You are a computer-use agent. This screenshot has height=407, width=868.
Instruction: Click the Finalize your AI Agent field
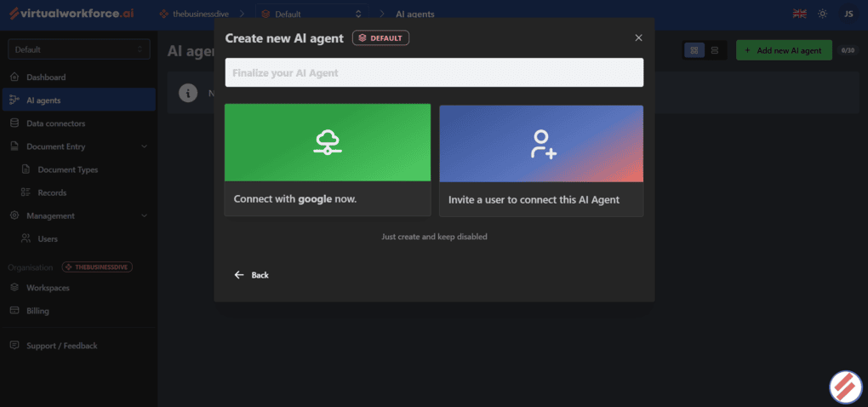tap(434, 72)
